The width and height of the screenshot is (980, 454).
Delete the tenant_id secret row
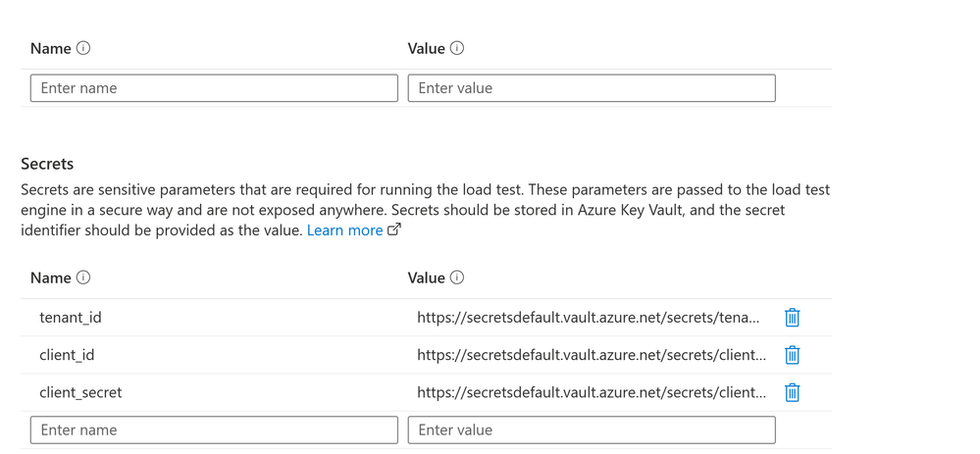coord(792,318)
